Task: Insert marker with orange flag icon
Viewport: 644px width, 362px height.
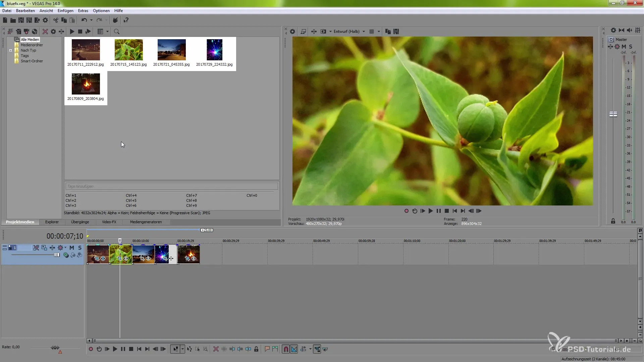Action: [x=267, y=349]
